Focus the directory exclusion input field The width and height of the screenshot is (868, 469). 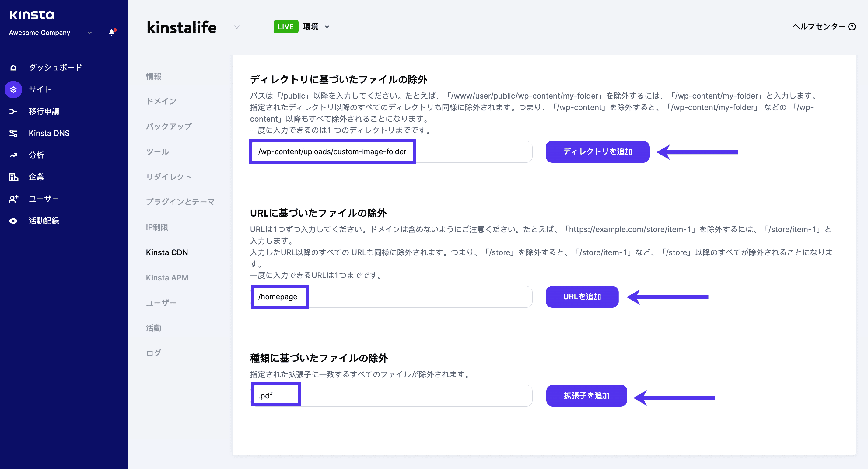click(391, 152)
